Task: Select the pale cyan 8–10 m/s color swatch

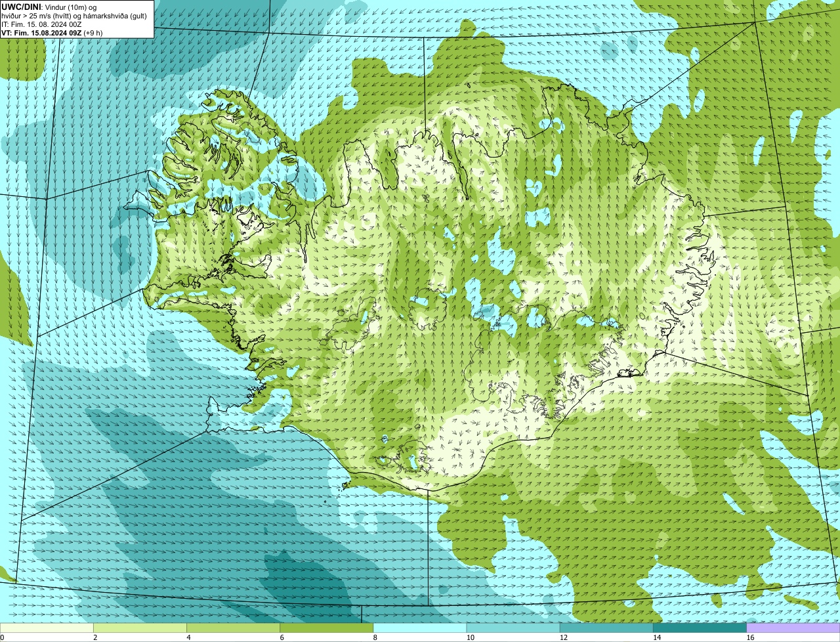Action: 420,628
